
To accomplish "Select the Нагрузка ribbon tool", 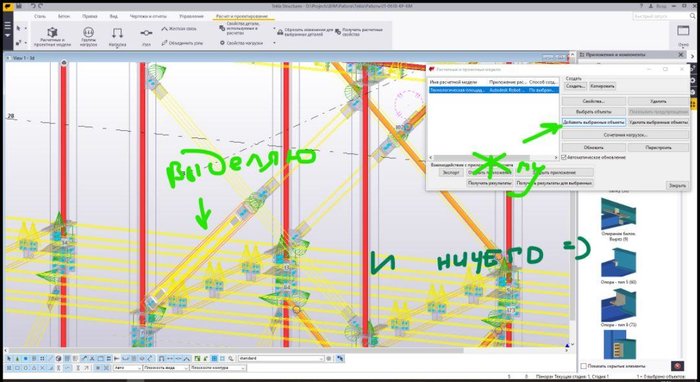I will [x=117, y=37].
